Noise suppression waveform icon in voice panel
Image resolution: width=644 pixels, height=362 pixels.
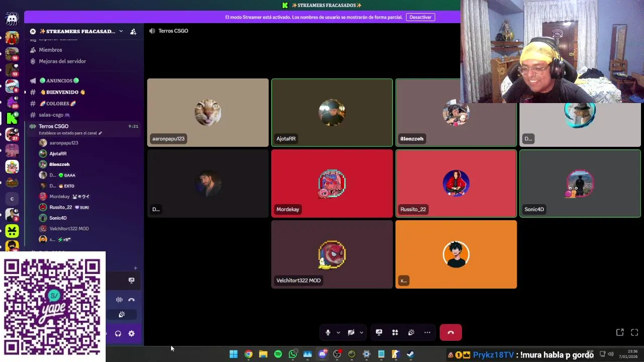click(119, 300)
